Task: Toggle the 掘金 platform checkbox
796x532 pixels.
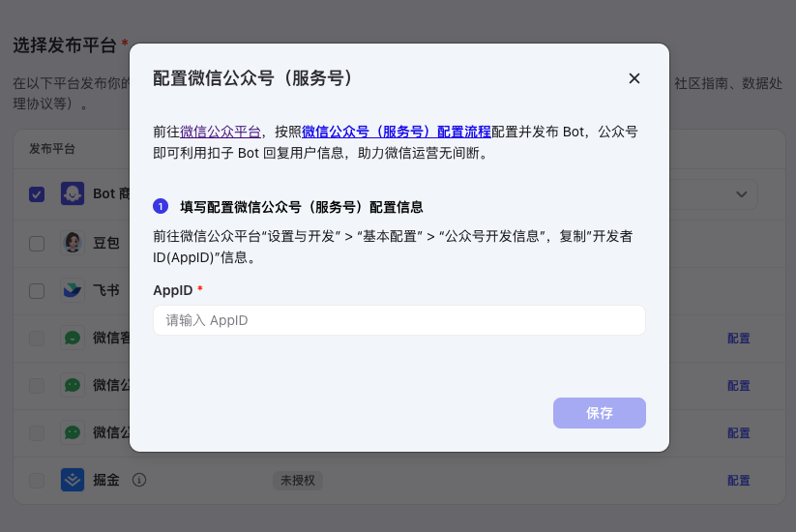Action: tap(37, 480)
